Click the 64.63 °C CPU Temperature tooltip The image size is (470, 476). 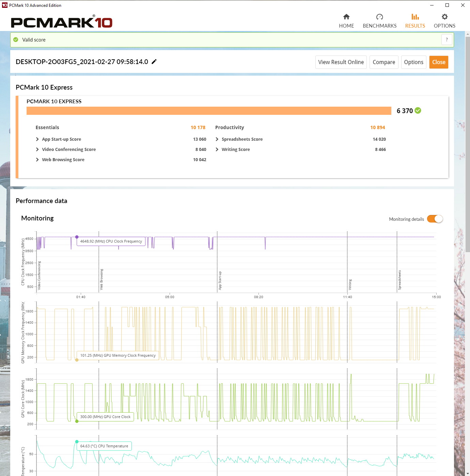(104, 446)
